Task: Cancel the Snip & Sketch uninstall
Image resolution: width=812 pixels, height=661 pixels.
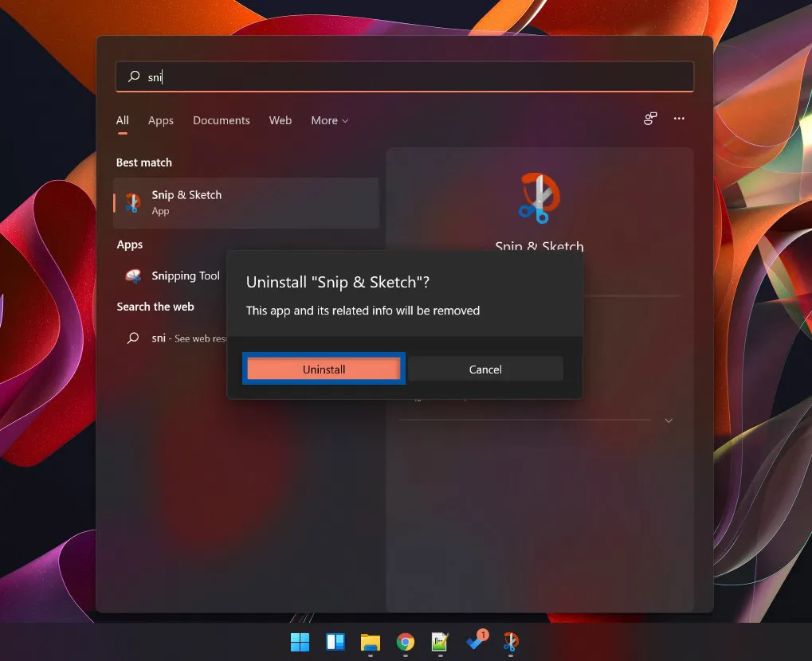Action: click(x=484, y=369)
